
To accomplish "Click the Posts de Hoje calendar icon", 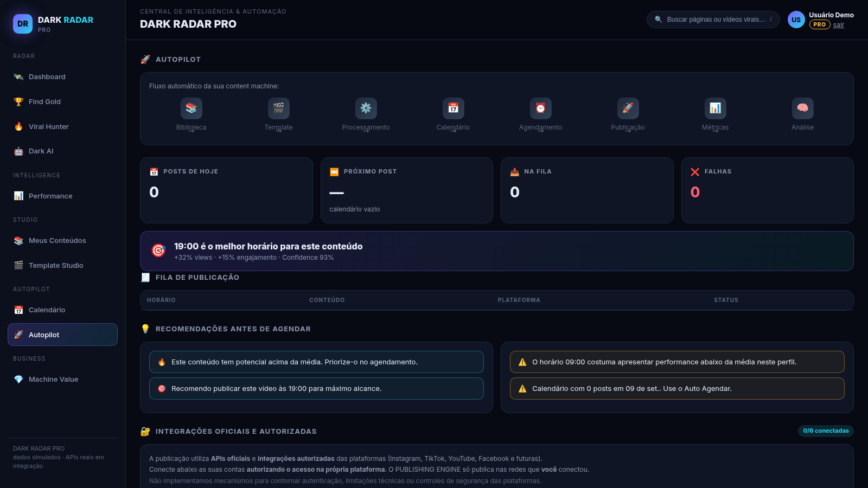I will [x=154, y=172].
